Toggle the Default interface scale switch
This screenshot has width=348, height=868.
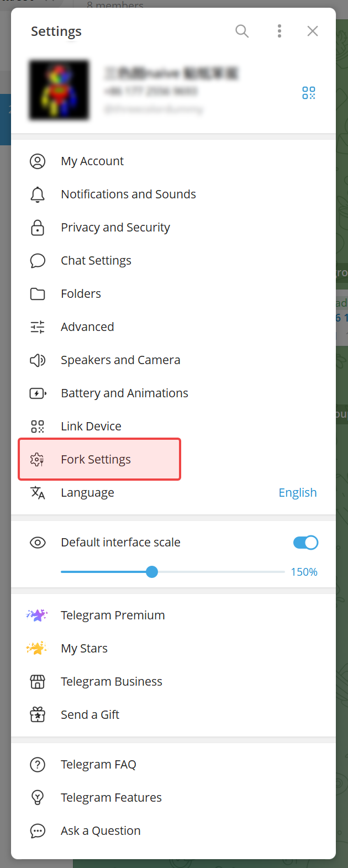tap(305, 543)
